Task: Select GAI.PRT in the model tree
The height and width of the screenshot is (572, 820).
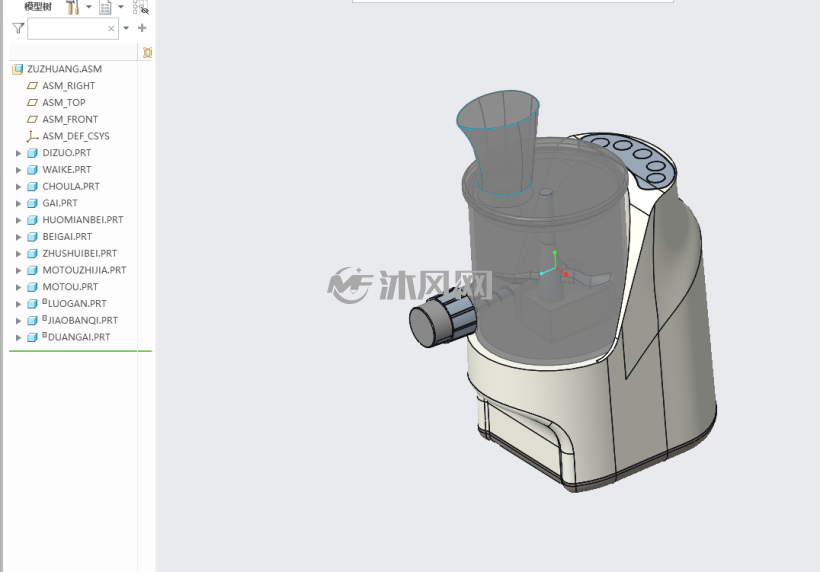Action: tap(60, 203)
